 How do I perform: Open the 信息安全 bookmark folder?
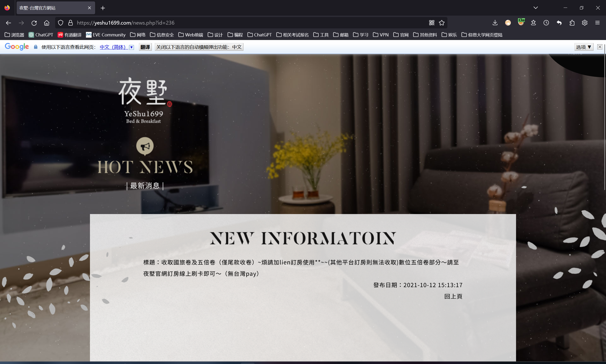click(x=162, y=35)
